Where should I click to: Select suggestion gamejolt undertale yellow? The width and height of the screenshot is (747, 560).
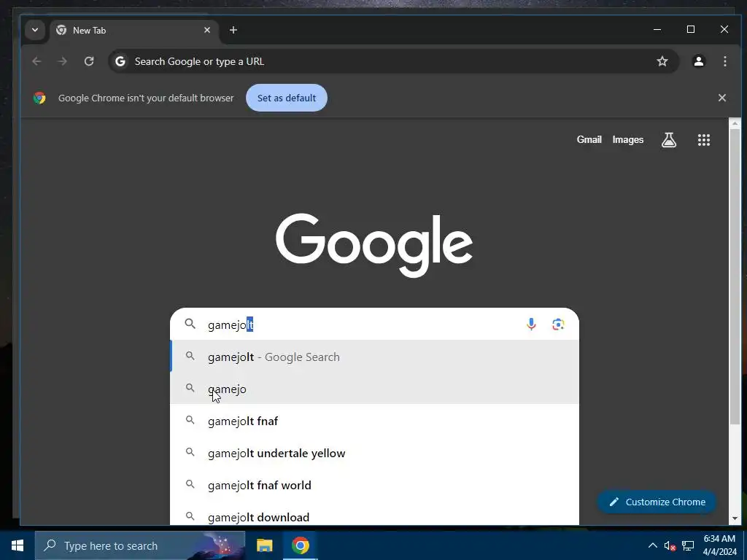(x=374, y=453)
